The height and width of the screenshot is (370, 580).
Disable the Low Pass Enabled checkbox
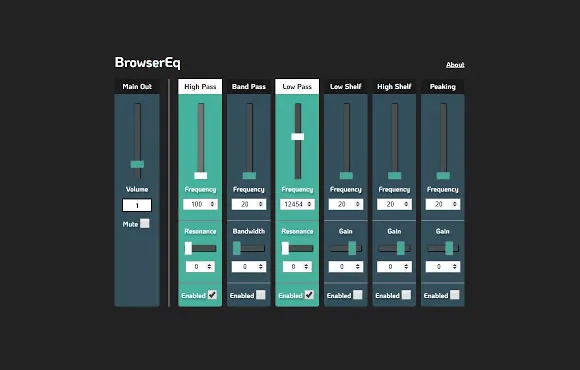pos(309,295)
